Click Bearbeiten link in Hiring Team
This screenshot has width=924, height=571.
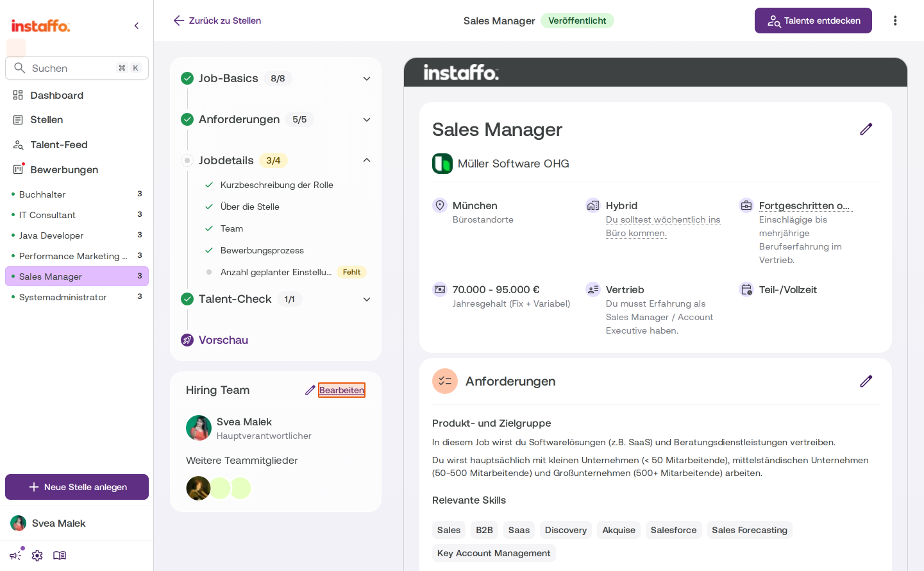pos(342,390)
